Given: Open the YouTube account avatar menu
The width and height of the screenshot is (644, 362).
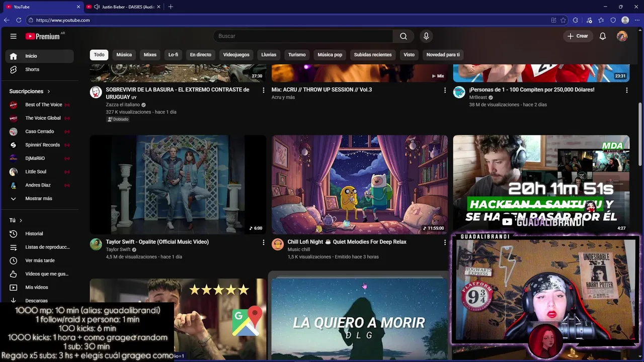Looking at the screenshot, I should (x=622, y=36).
